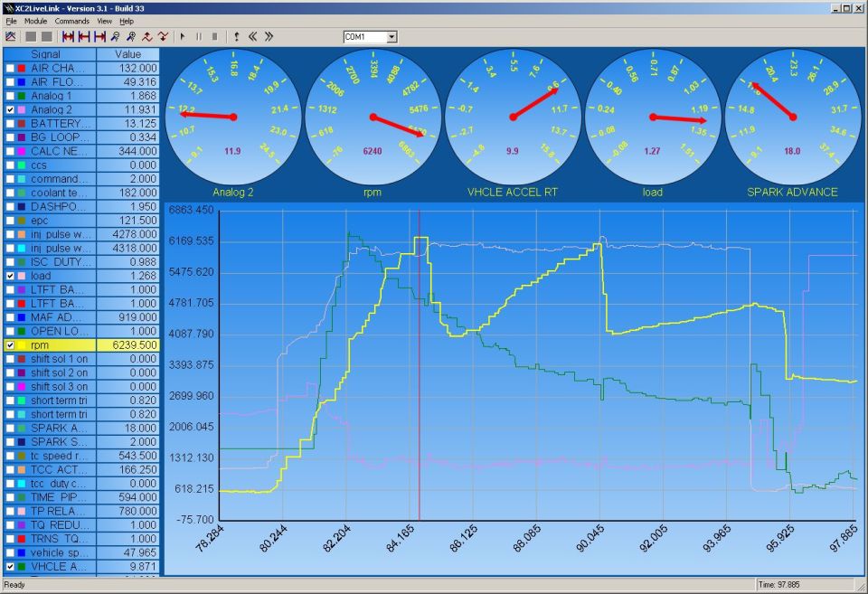
Task: Open the COM1 port dropdown
Action: 392,37
